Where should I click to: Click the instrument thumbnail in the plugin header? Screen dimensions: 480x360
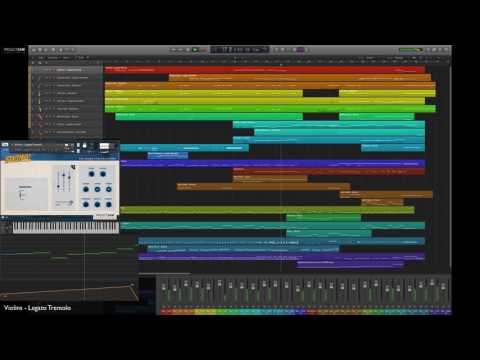pyautogui.click(x=104, y=146)
